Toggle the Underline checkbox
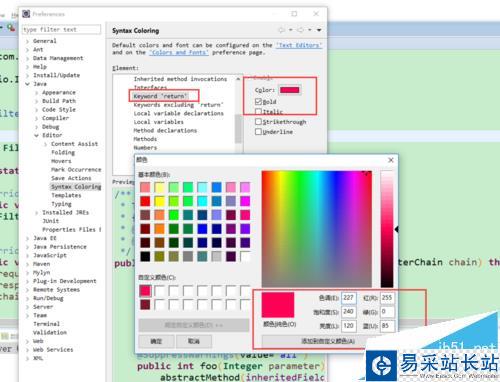The image size is (500, 382). pos(258,131)
